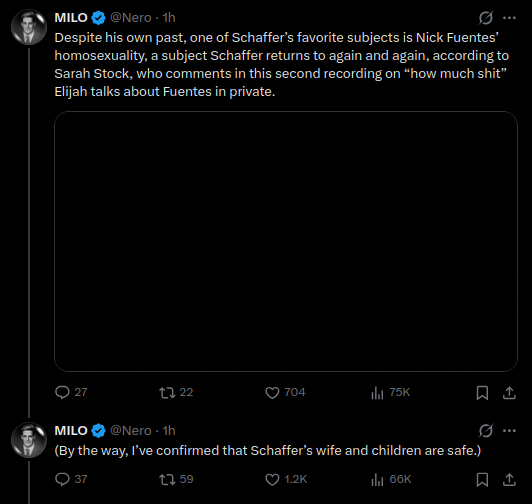Reply to the tweet with 37 replies

(71, 479)
